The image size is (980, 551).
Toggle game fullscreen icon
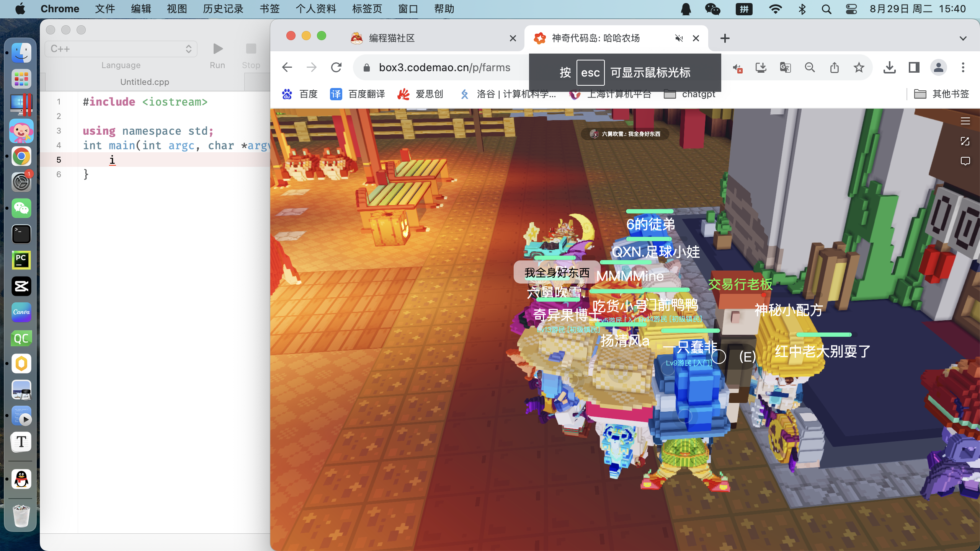click(965, 141)
